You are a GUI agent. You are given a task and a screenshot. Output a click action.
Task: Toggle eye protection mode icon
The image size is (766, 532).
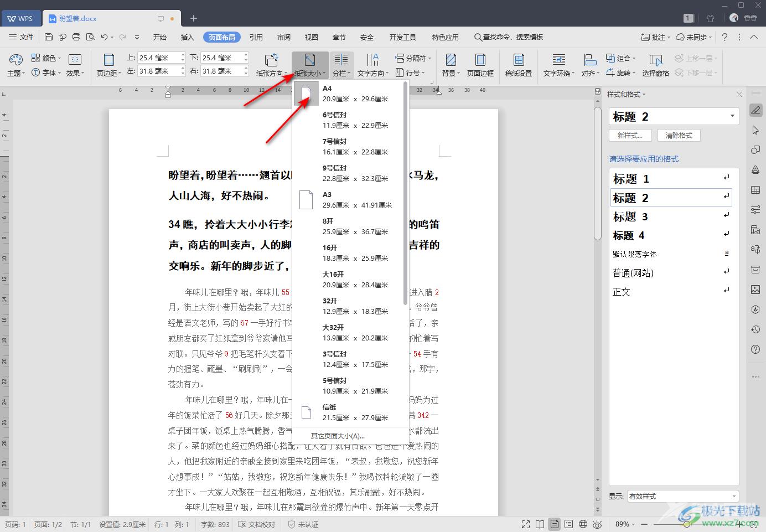(x=597, y=524)
